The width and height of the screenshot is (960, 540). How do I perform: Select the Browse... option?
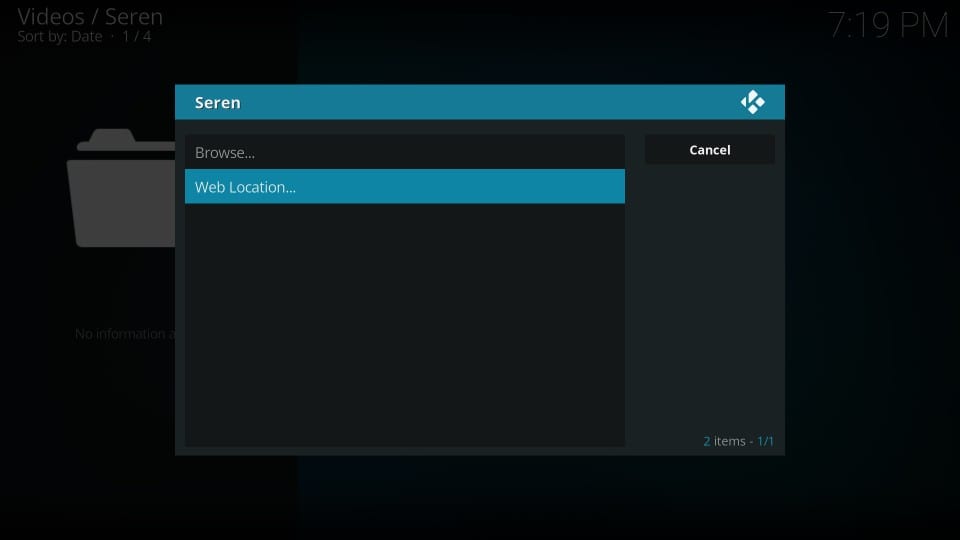(405, 152)
